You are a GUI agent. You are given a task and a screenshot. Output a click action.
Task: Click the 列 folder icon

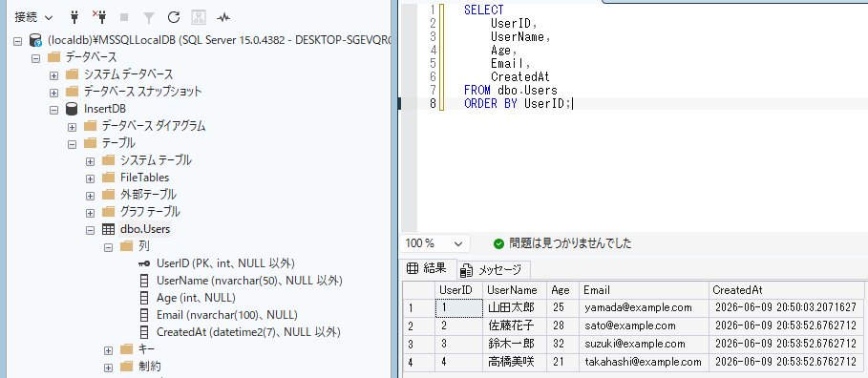(x=126, y=245)
